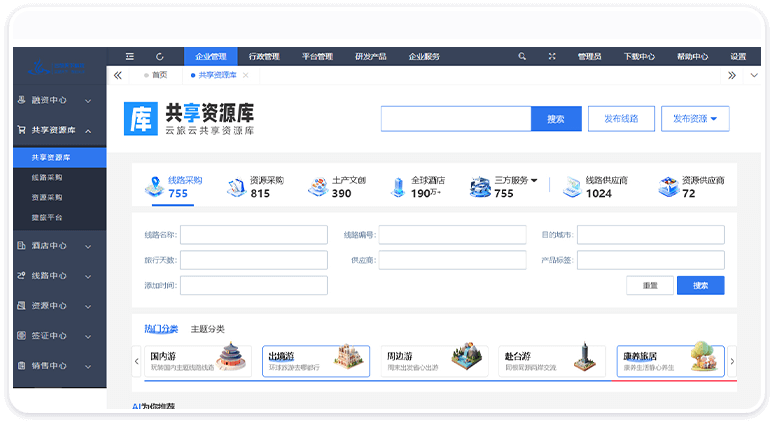Expand the 三方服务 dropdown arrow
Image resolution: width=774 pixels, height=424 pixels.
coord(534,181)
